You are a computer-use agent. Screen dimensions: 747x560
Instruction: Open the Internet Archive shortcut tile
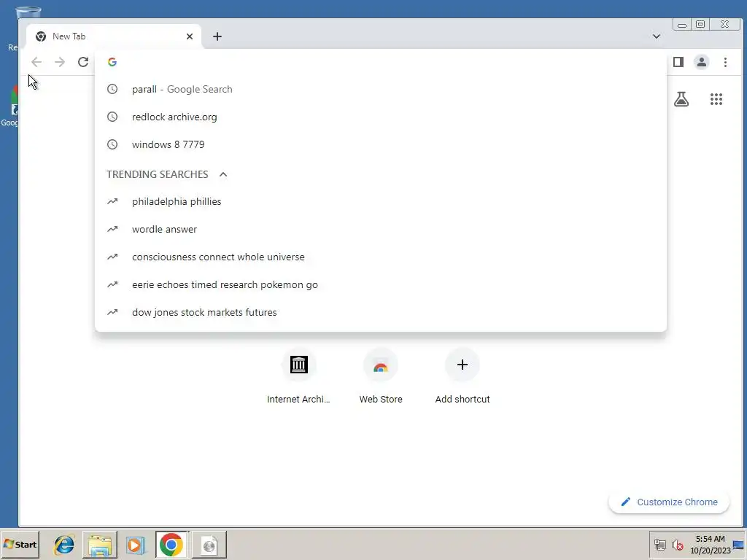coord(298,376)
